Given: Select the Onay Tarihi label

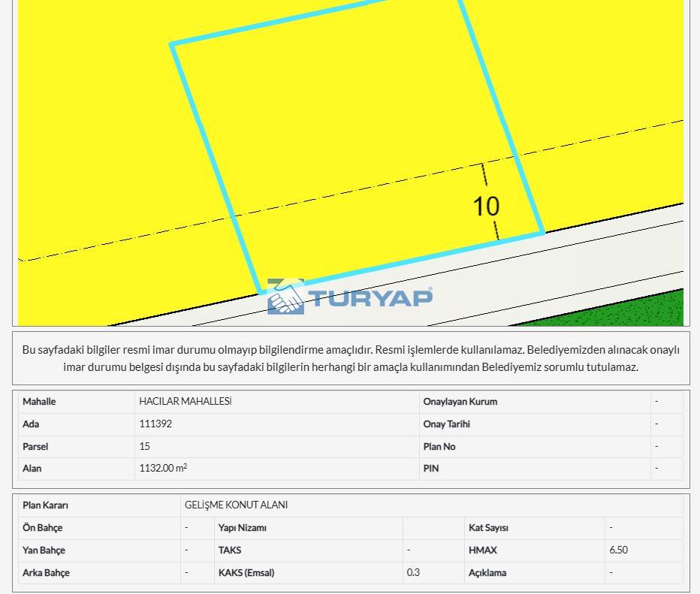Looking at the screenshot, I should (446, 424).
